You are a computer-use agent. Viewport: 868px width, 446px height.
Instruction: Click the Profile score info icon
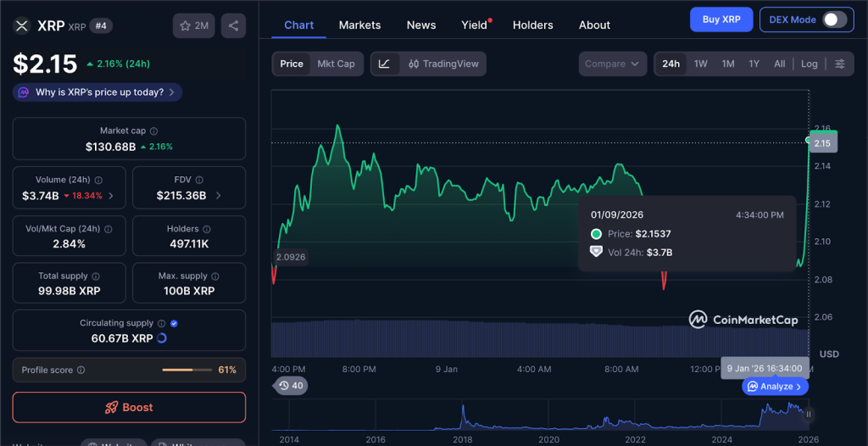[81, 371]
